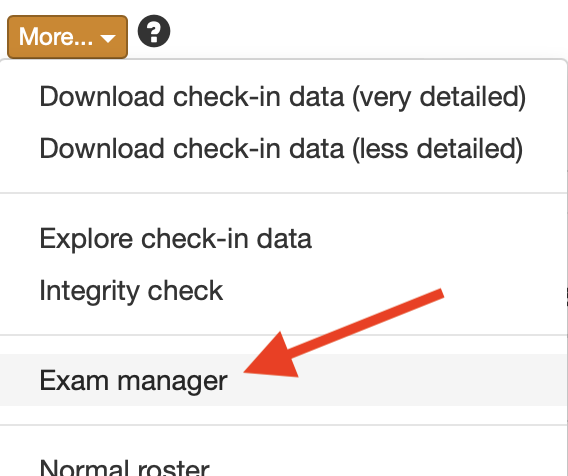Click the dark circular help symbol
Image resolution: width=568 pixels, height=476 pixels.
click(x=154, y=31)
